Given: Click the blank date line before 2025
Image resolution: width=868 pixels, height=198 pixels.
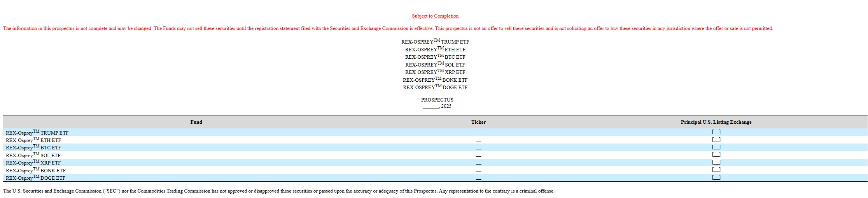Looking at the screenshot, I should 431,107.
